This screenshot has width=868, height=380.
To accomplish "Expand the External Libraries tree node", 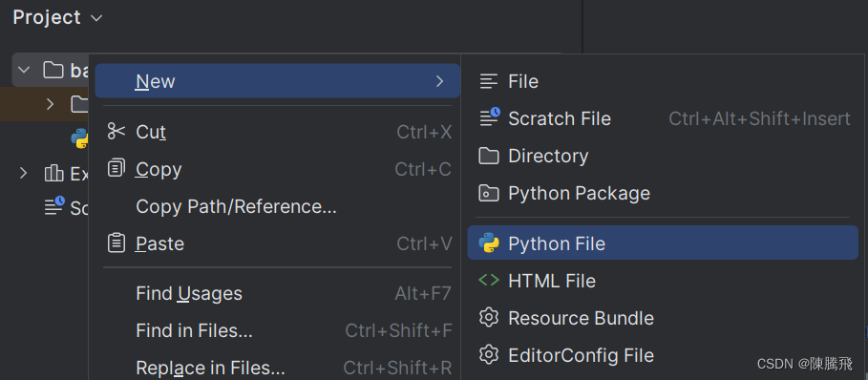I will point(23,174).
